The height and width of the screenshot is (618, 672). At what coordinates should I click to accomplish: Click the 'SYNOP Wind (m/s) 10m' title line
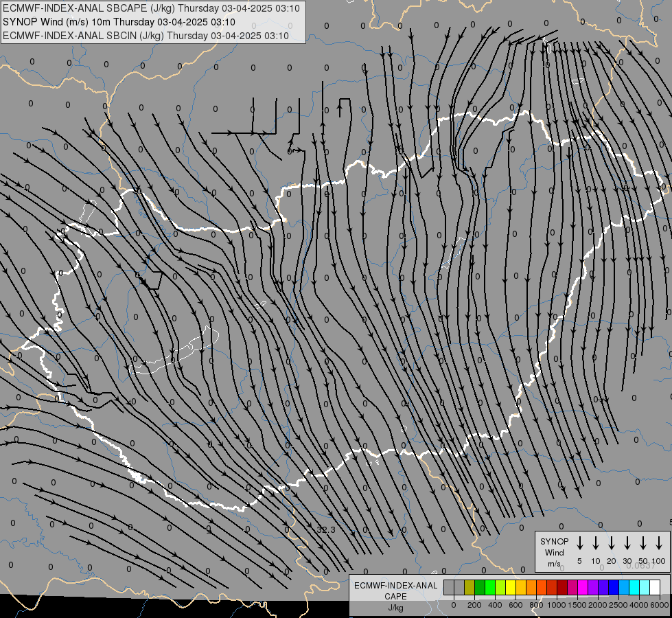[x=119, y=22]
